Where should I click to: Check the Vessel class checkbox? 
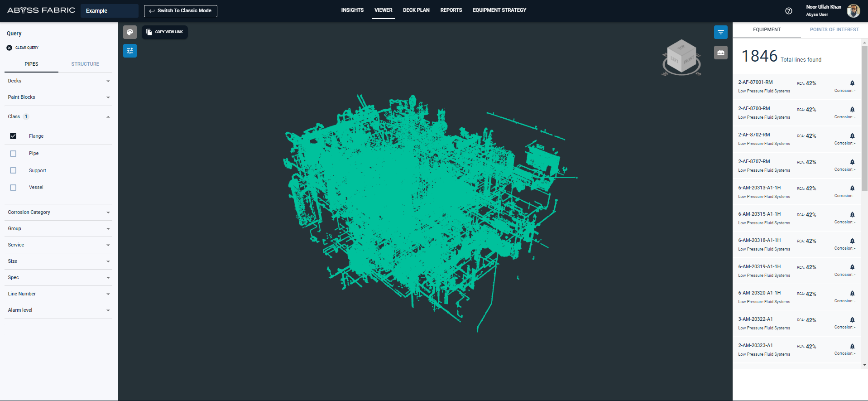[13, 188]
